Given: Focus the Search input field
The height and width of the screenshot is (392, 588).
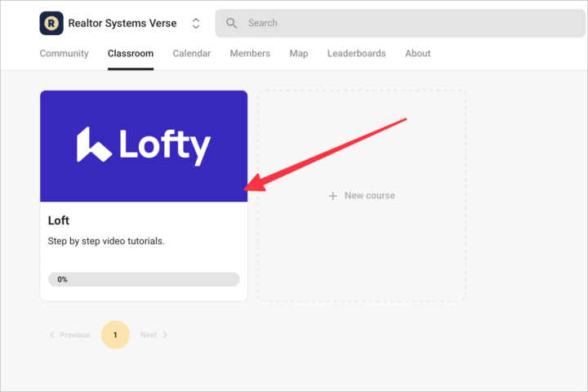Looking at the screenshot, I should pos(399,23).
